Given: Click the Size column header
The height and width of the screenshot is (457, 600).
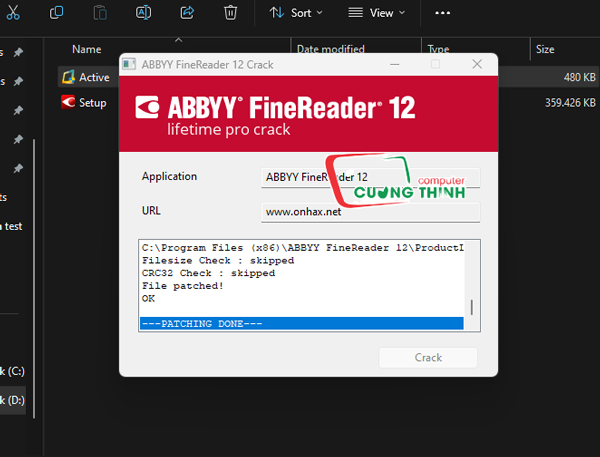Looking at the screenshot, I should point(545,49).
